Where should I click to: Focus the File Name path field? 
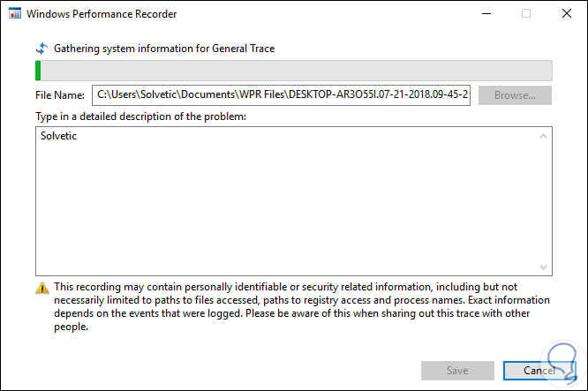(281, 95)
